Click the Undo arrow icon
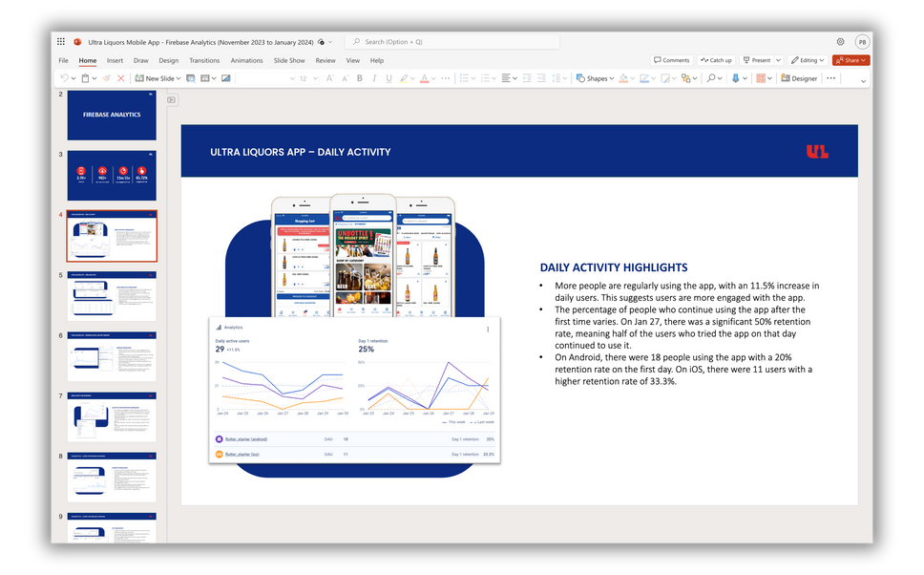 pos(64,78)
